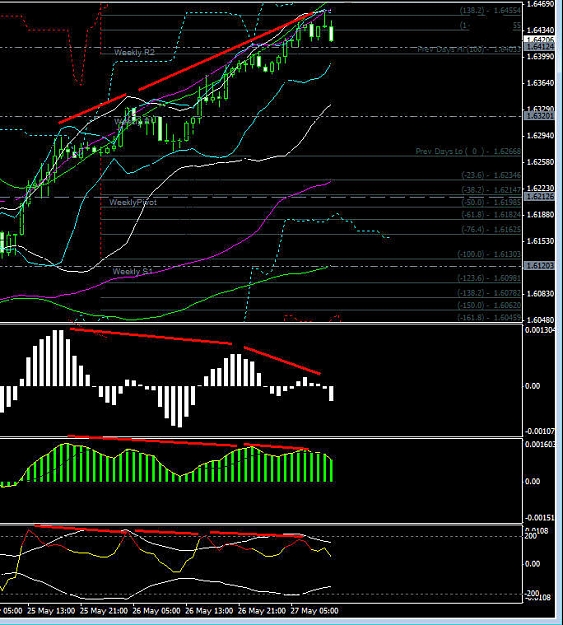Click the 27 May 05:00 time label
The image size is (563, 625).
pyautogui.click(x=314, y=611)
